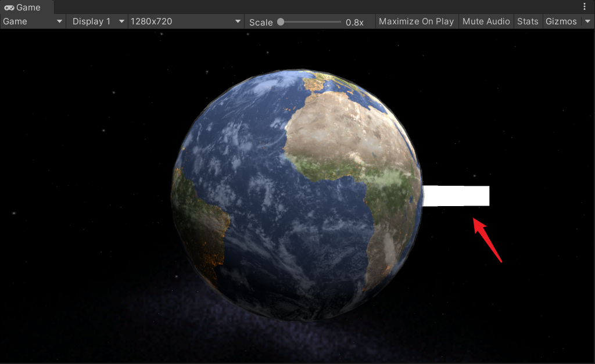Click the Scale slider handle
The width and height of the screenshot is (595, 364).
tap(281, 21)
